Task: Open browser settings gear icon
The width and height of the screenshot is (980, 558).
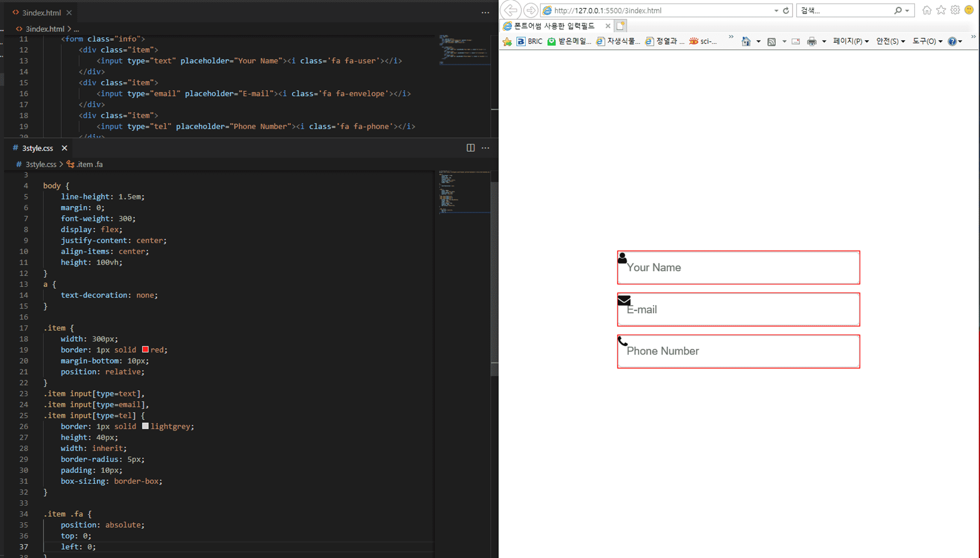Action: click(955, 10)
